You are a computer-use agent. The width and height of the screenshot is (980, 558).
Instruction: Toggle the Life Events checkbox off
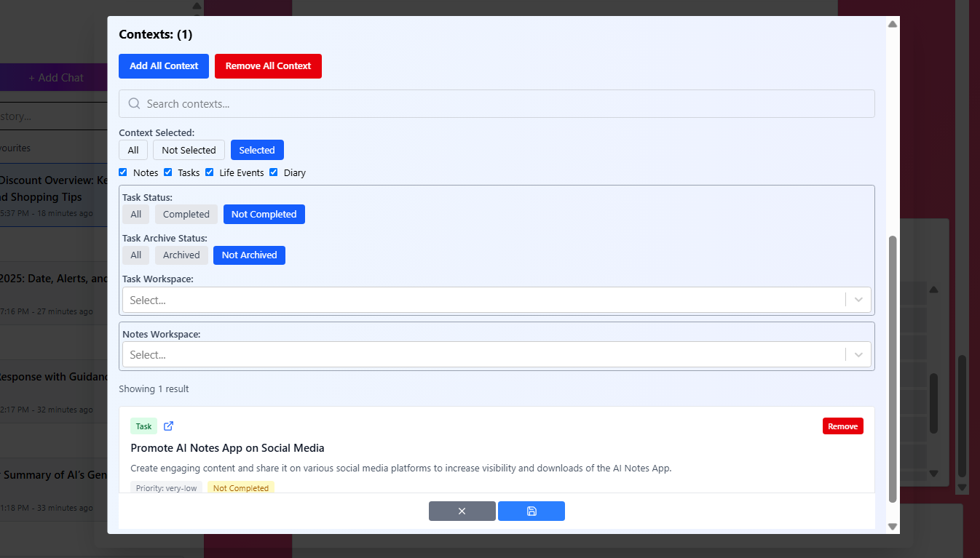click(x=209, y=172)
